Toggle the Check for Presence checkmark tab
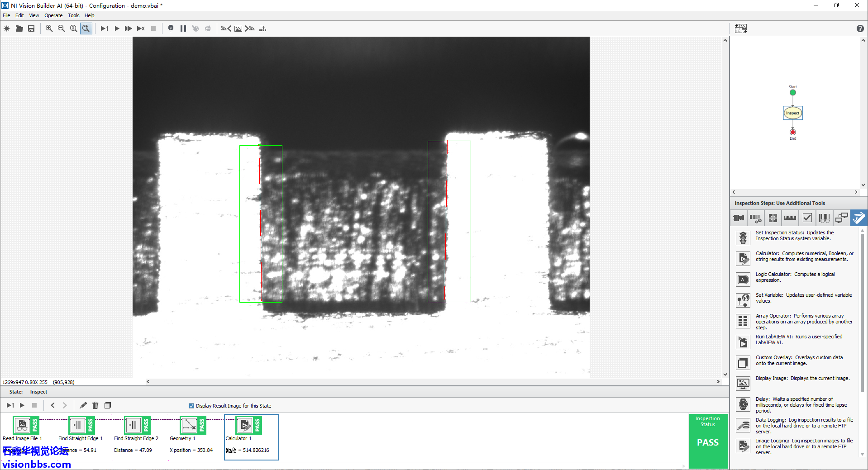The image size is (868, 470). pos(807,218)
